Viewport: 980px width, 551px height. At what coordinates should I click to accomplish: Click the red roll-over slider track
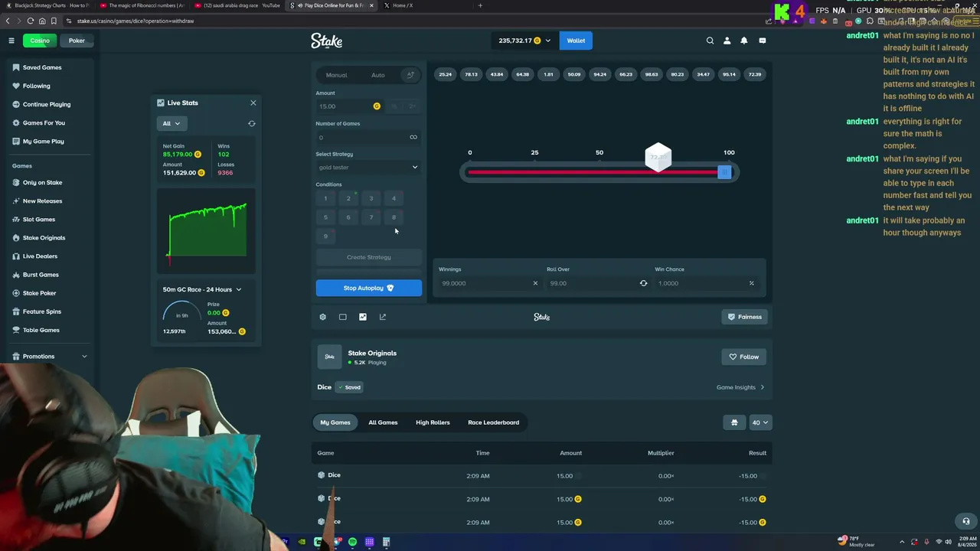pyautogui.click(x=592, y=172)
